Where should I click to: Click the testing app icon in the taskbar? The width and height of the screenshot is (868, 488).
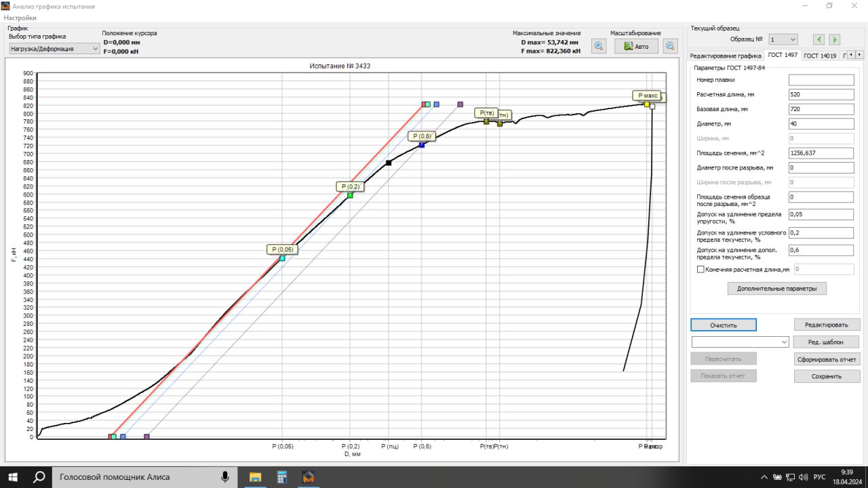(x=309, y=477)
